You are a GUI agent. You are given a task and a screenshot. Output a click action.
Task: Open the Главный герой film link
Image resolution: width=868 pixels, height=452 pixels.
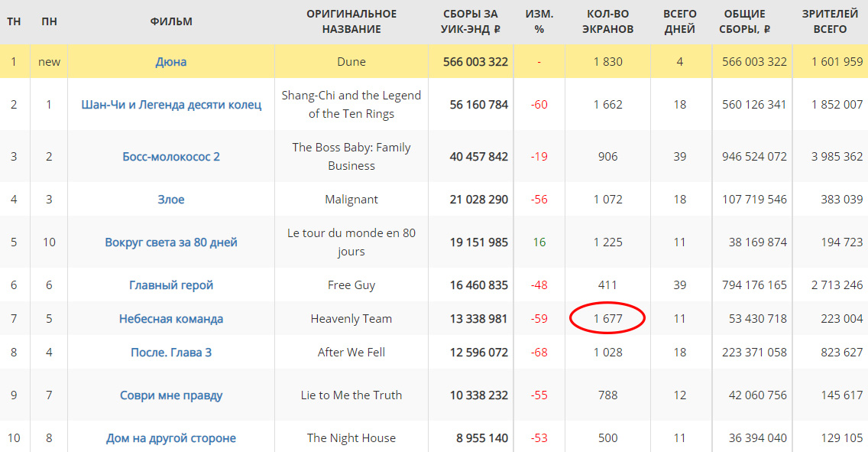tap(171, 285)
